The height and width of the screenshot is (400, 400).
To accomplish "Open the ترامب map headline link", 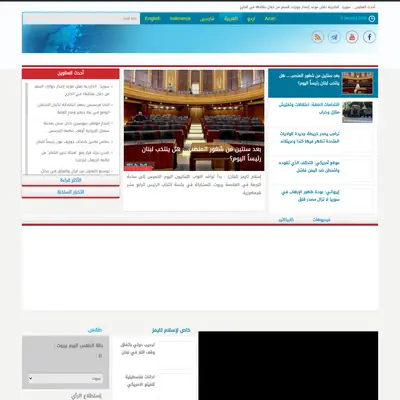I will point(310,137).
